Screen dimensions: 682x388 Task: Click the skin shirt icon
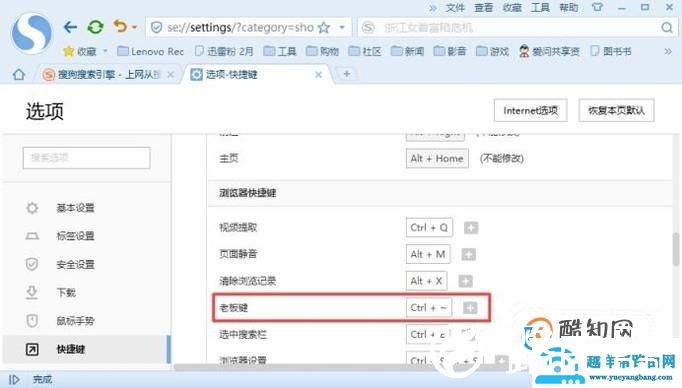(598, 7)
